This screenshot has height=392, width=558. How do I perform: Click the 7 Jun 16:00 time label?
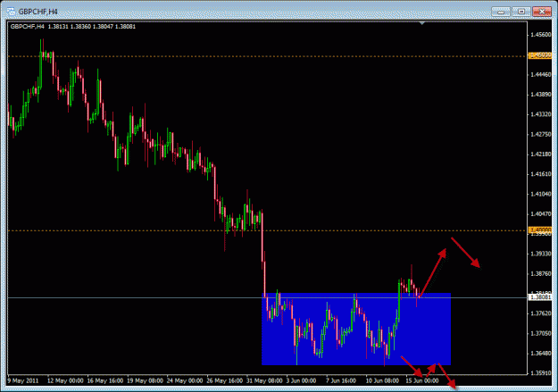point(341,380)
